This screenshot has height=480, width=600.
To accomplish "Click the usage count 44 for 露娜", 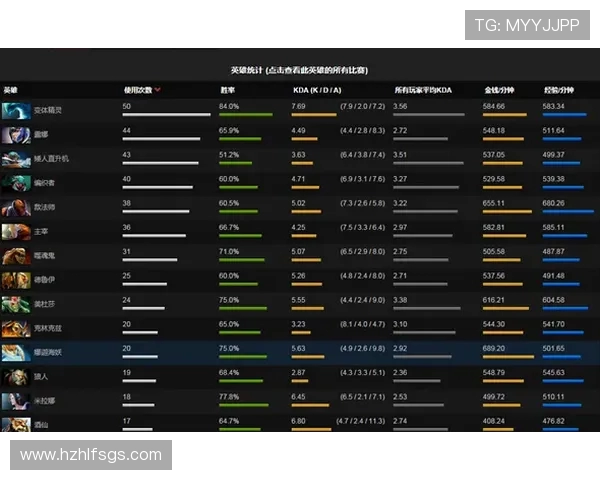I will [x=127, y=131].
